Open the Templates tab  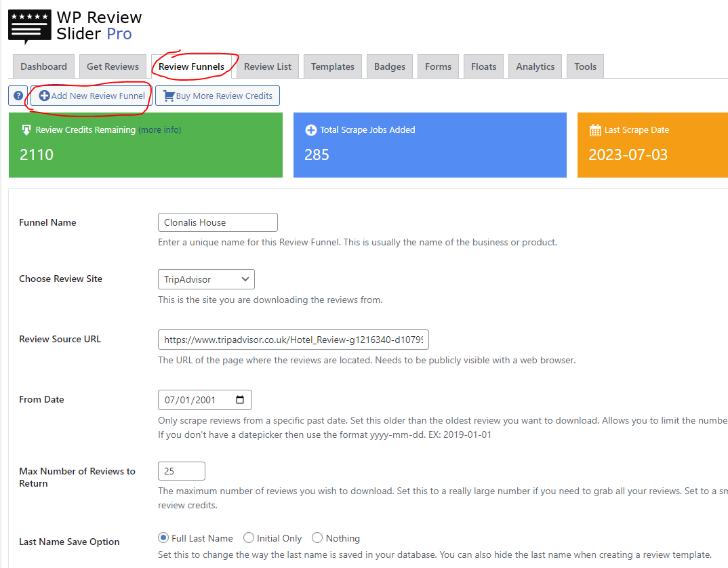click(332, 66)
